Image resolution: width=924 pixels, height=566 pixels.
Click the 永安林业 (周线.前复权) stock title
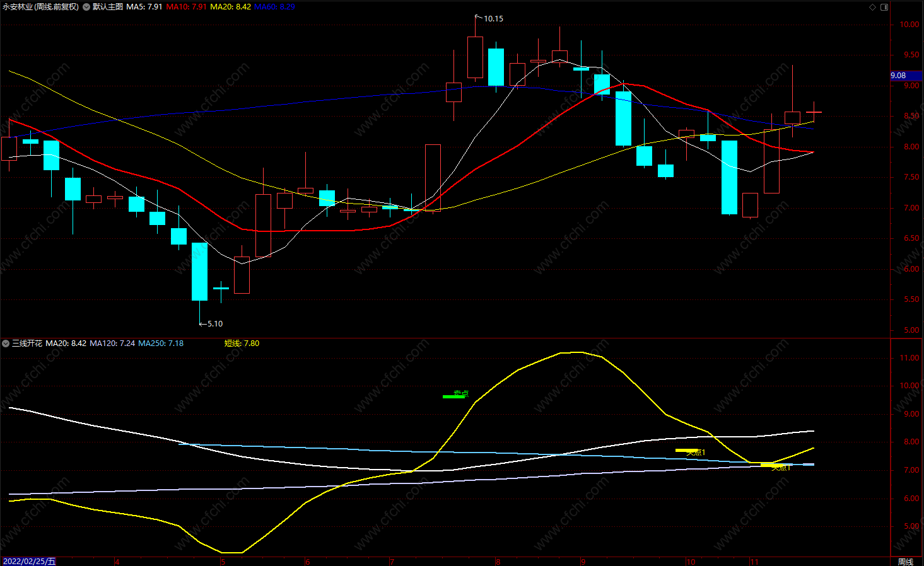tap(40, 7)
